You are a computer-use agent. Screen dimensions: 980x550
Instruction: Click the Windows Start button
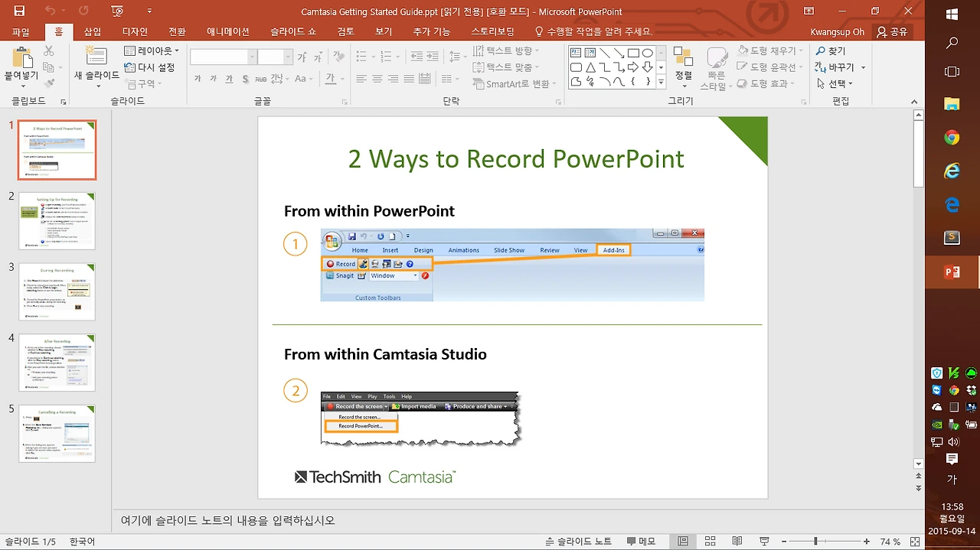coord(952,14)
